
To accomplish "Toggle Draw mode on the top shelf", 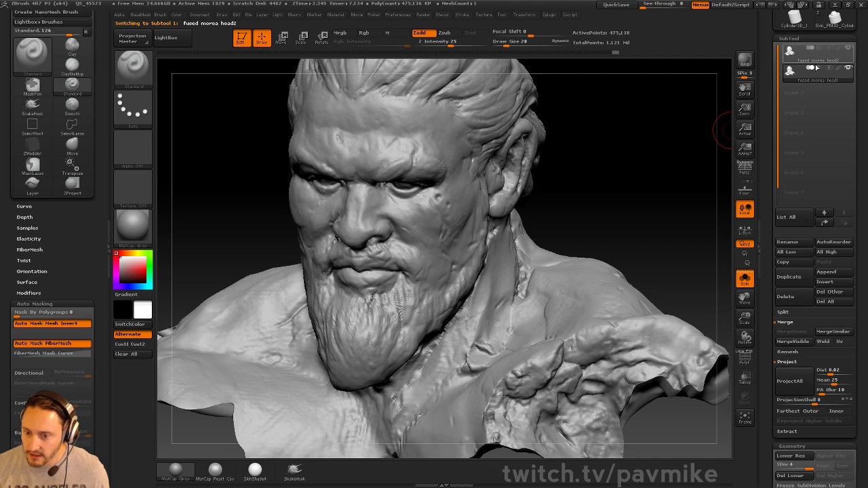I will point(261,38).
